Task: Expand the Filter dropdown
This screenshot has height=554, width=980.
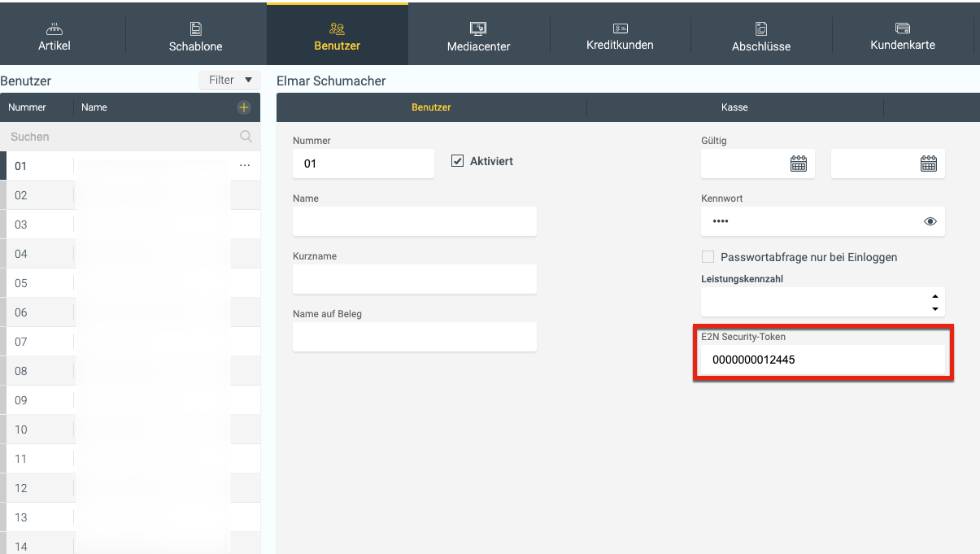Action: [x=229, y=80]
